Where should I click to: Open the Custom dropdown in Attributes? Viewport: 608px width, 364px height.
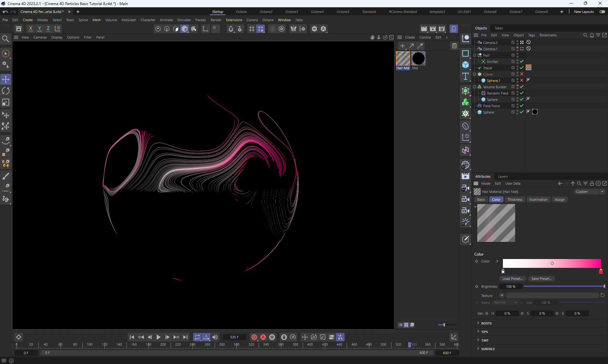(590, 192)
